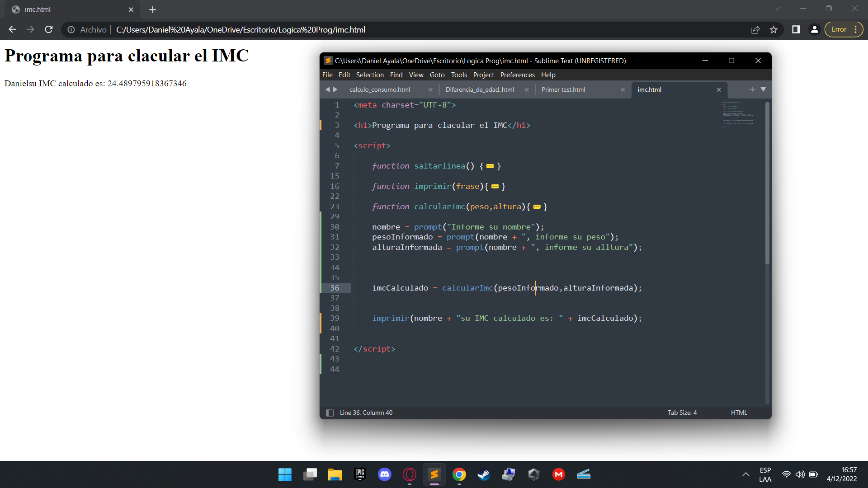Show hidden system tray icons
The width and height of the screenshot is (868, 488).
(746, 474)
